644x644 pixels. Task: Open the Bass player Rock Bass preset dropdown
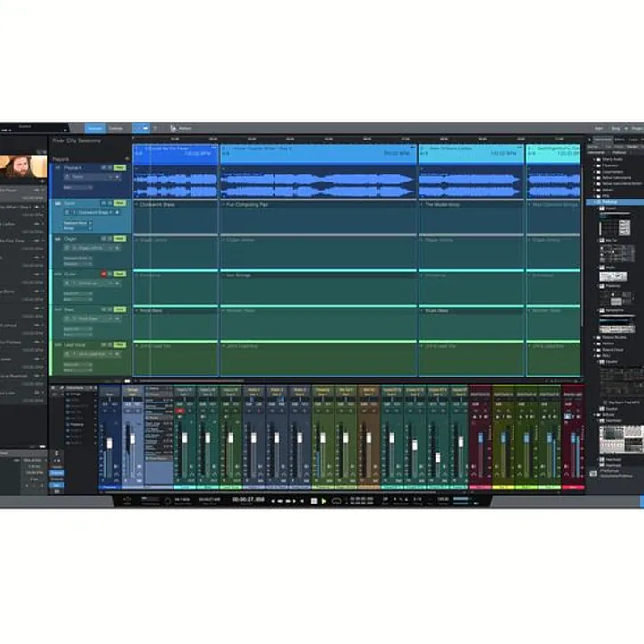click(x=92, y=318)
